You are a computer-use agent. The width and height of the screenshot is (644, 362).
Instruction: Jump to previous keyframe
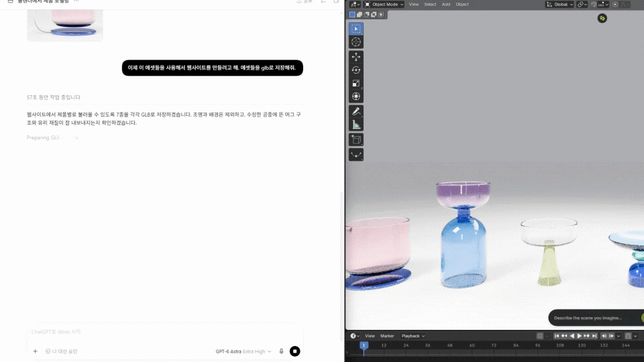pyautogui.click(x=564, y=336)
